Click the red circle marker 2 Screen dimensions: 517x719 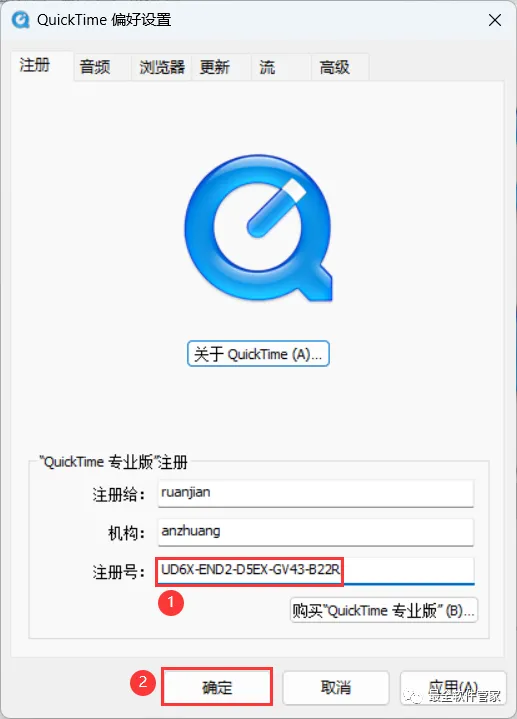(x=143, y=683)
